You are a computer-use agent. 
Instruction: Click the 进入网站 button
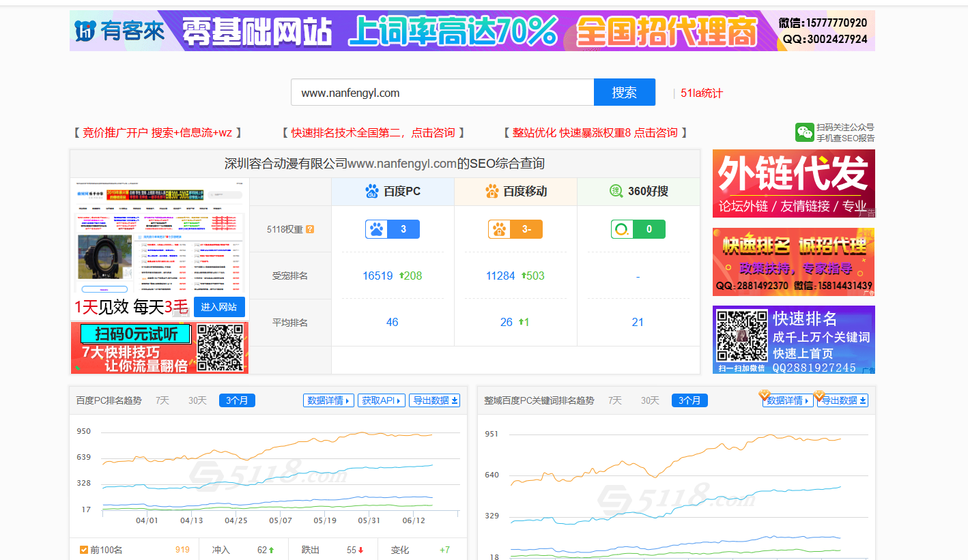(219, 307)
